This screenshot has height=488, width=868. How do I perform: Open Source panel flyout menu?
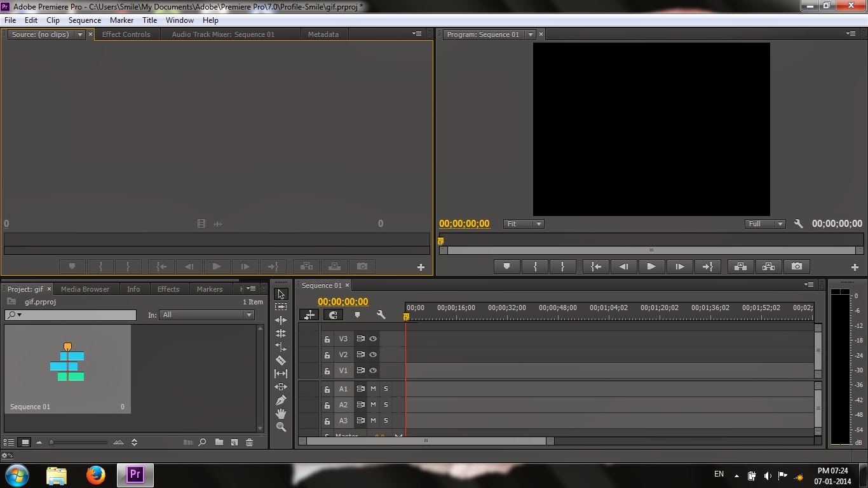(417, 34)
